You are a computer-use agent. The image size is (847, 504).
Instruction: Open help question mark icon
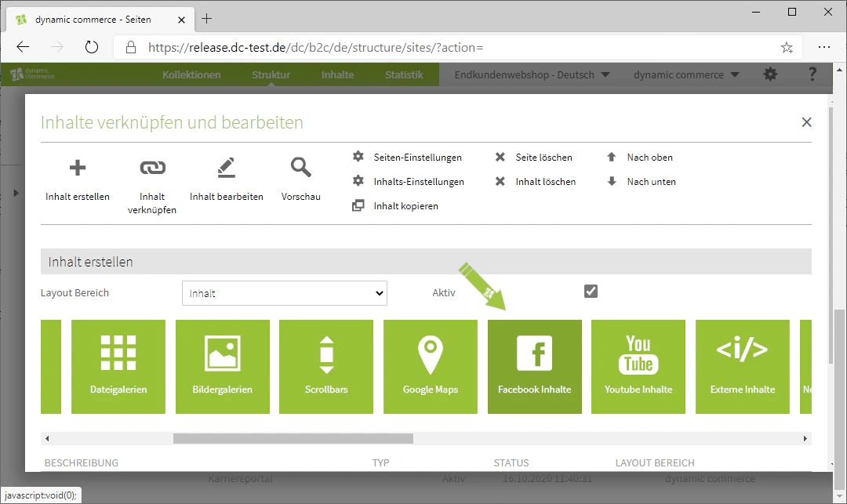(x=812, y=74)
